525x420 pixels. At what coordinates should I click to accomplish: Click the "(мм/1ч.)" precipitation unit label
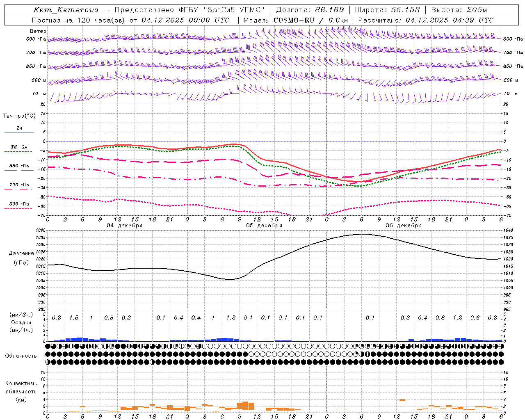(21, 330)
